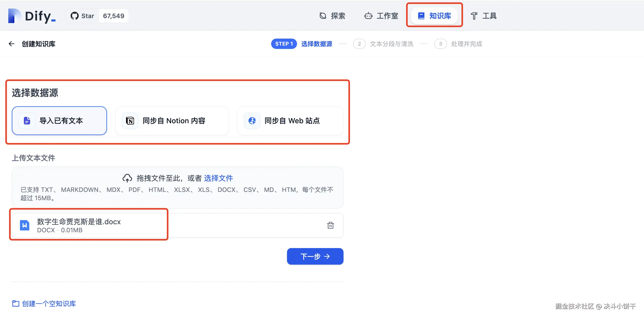
Task: Click the Web globe icon
Action: 252,121
